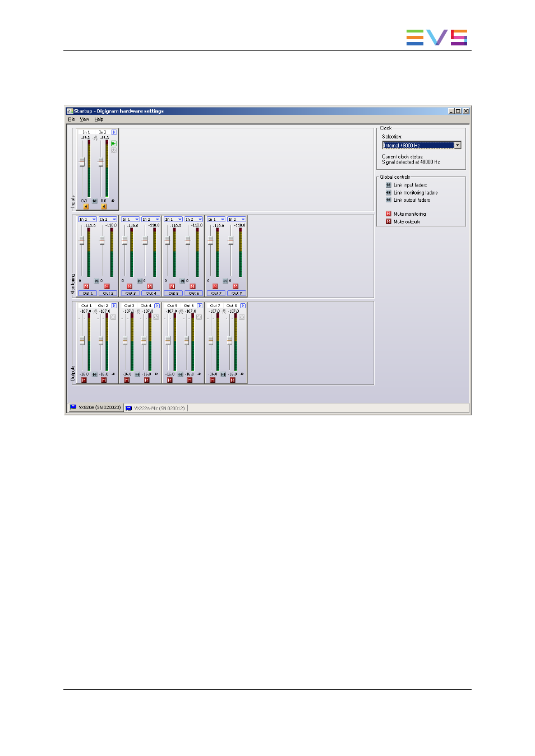
Task: Open the Help menu
Action: pos(99,119)
